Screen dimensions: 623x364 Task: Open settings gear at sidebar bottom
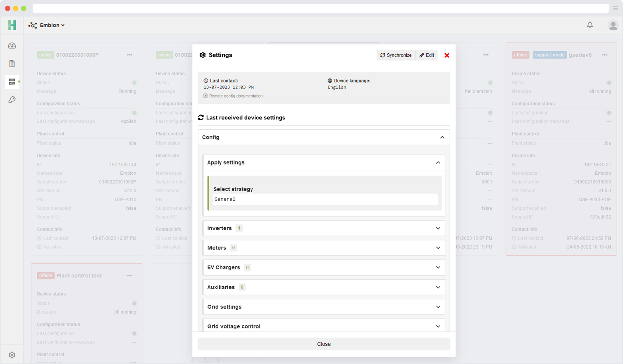(12, 355)
